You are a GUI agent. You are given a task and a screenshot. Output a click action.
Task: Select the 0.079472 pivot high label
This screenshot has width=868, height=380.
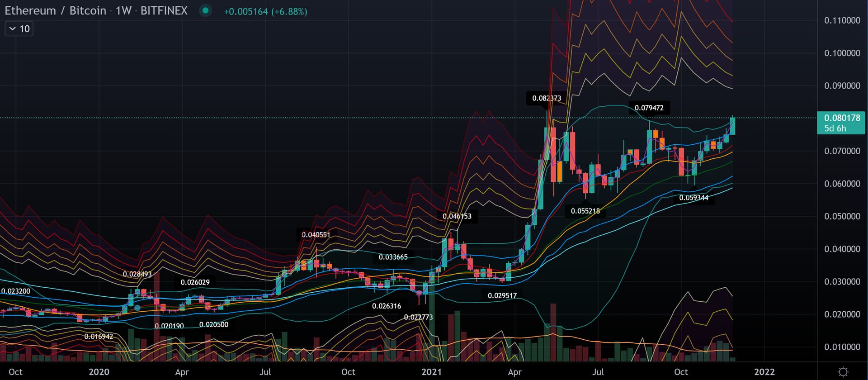[649, 108]
